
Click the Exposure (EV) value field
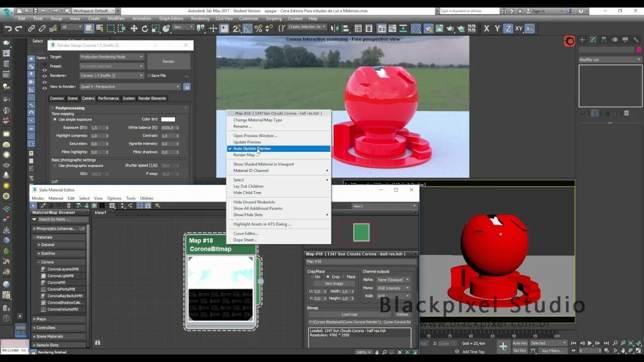coord(97,128)
